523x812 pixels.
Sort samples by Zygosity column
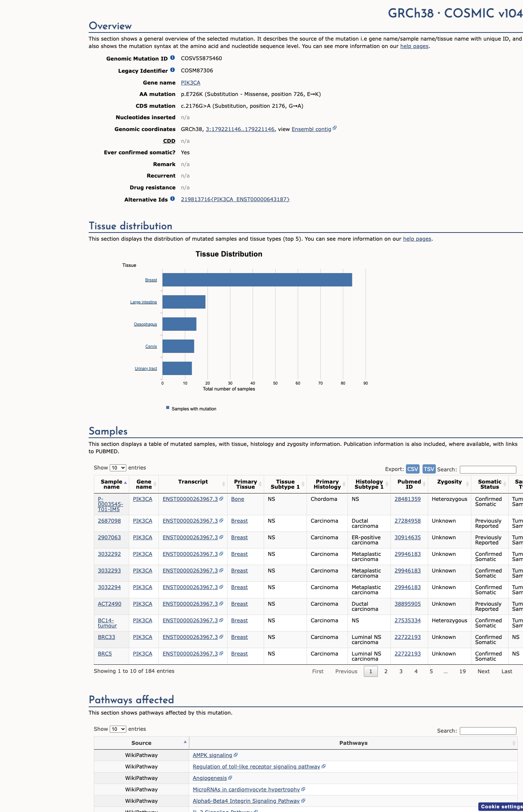click(449, 484)
